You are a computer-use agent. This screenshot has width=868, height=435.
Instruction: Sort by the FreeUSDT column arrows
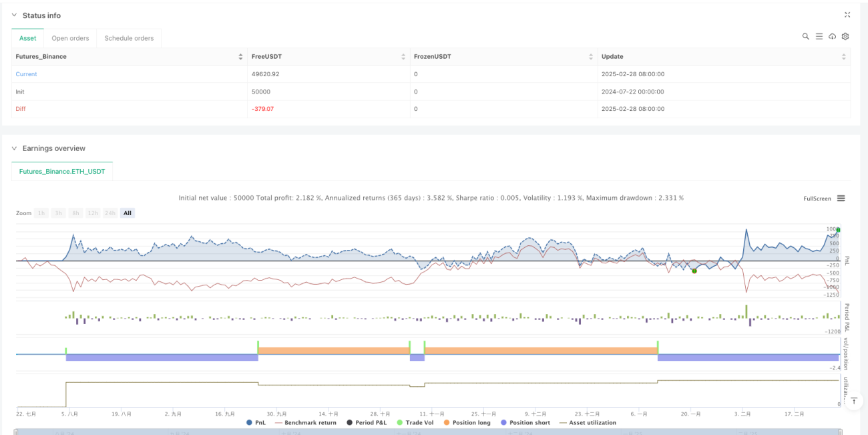click(403, 57)
